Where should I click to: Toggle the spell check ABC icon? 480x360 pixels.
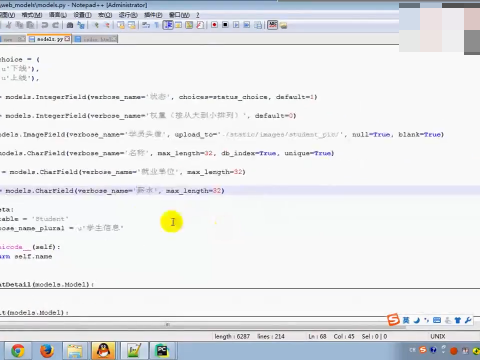point(272,25)
